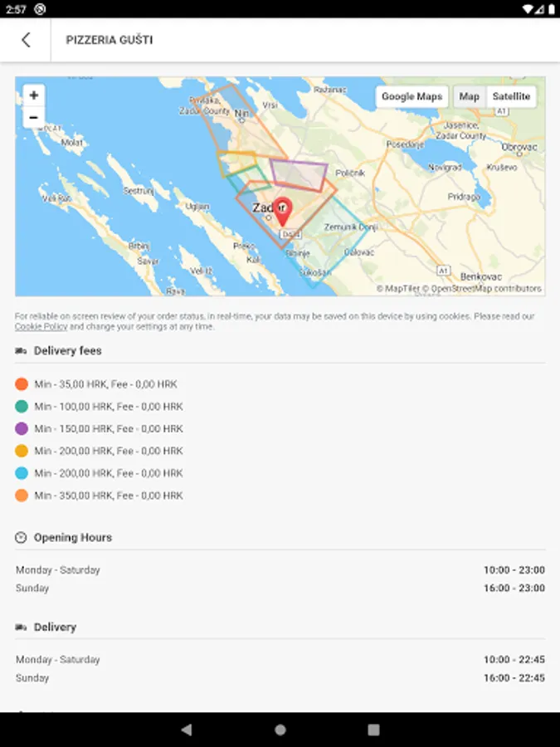
Task: Go back using the header arrow
Action: (26, 40)
